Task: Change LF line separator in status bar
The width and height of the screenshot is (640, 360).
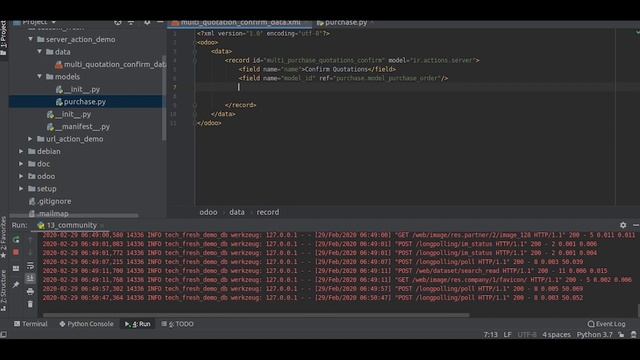Action: point(507,335)
